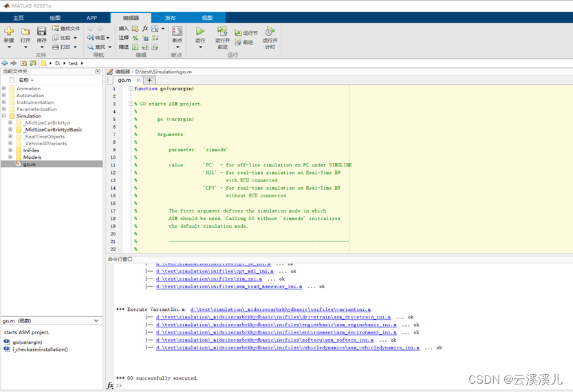Click the Advance (前进) icon
This screenshot has width=573, height=392.
click(238, 42)
